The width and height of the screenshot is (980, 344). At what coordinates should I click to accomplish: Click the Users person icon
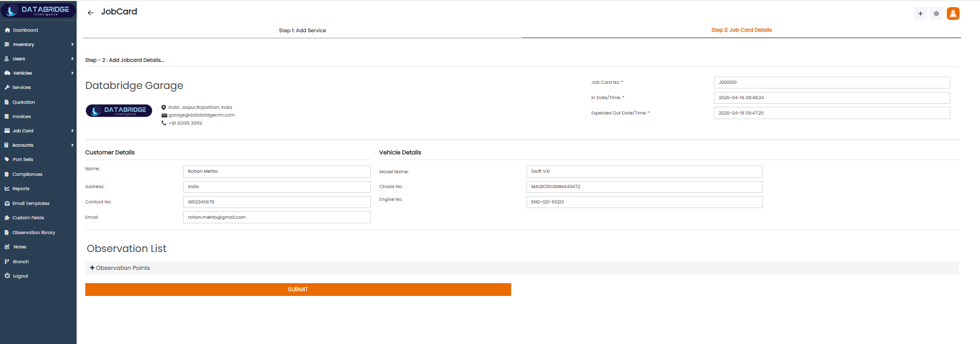(7, 59)
